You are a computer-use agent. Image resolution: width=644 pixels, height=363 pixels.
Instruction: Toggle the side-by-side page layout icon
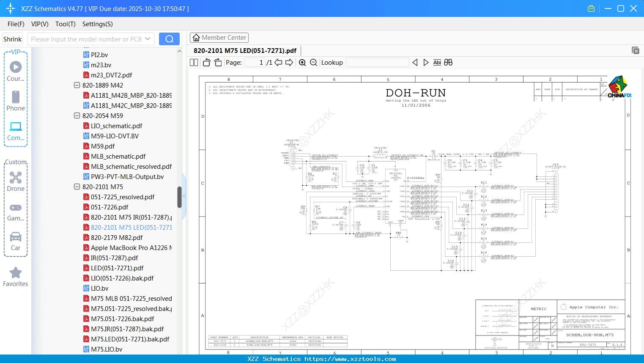[x=194, y=63]
